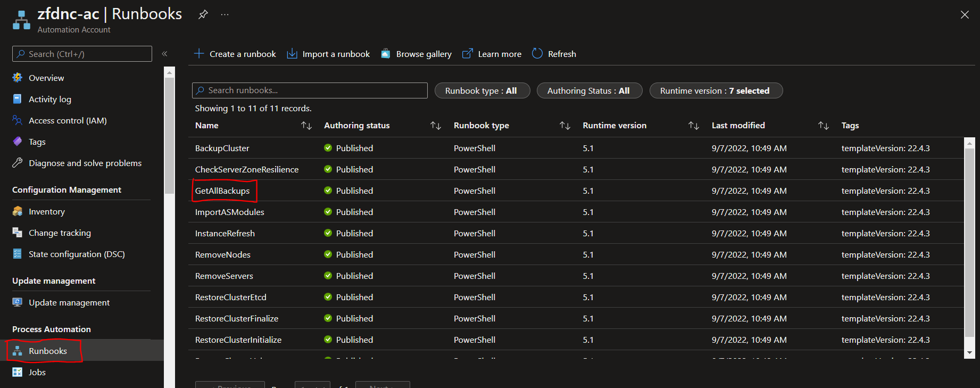Open the RestoreClusterInitialize runbook

click(238, 340)
